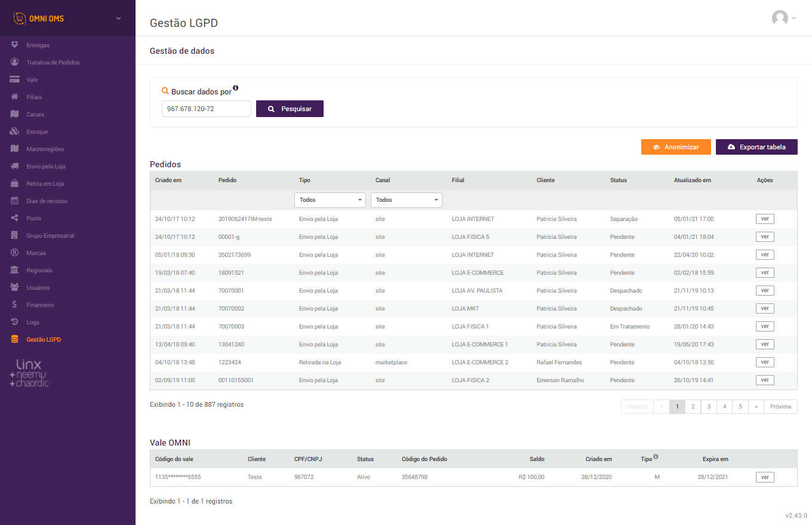The height and width of the screenshot is (525, 812).
Task: Go to page 2 of Pedidos
Action: coord(693,407)
